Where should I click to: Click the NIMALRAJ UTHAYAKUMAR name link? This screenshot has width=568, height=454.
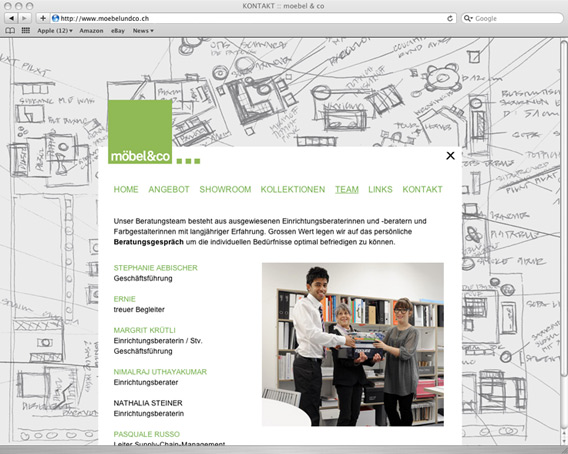click(160, 372)
